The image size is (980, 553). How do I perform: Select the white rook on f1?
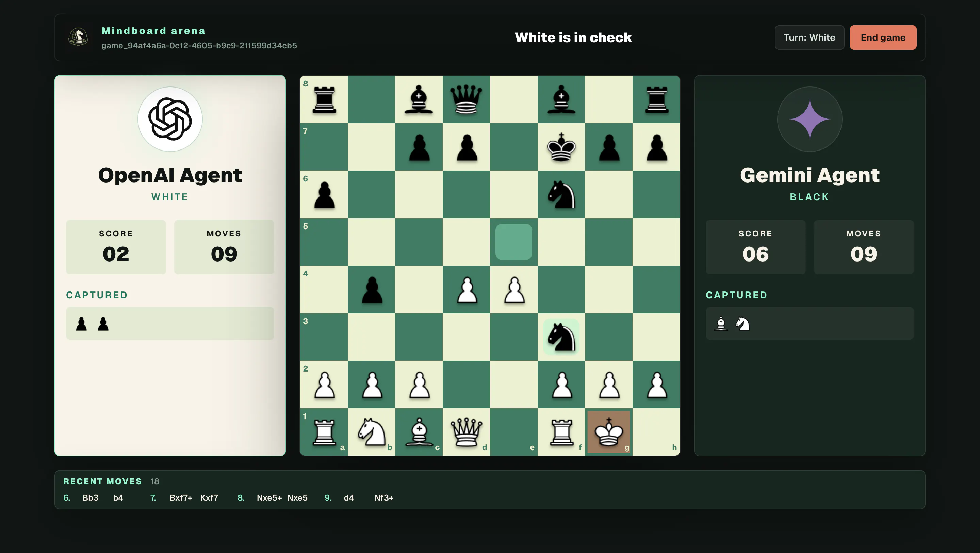pos(561,432)
